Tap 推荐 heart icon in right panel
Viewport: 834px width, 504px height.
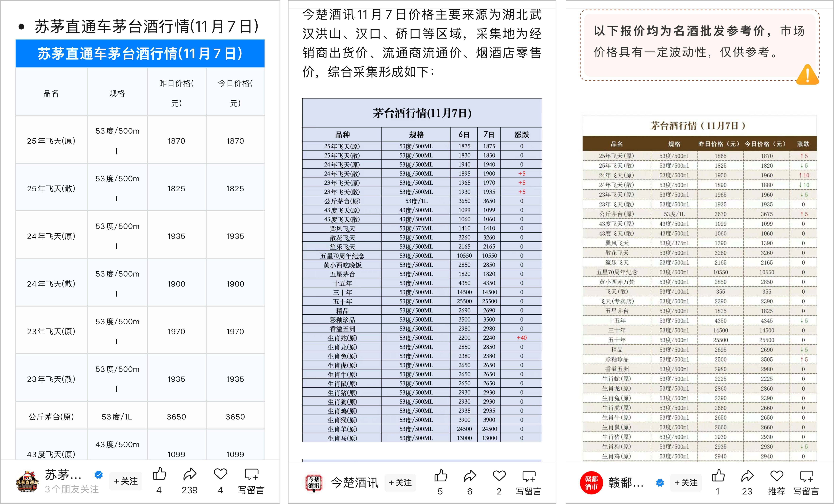pos(776,476)
